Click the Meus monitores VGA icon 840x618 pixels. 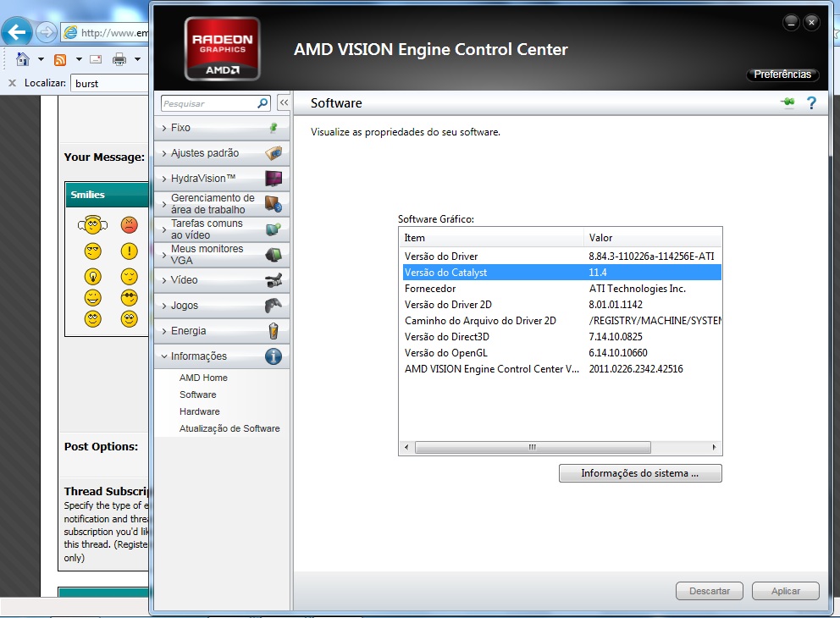(x=274, y=254)
